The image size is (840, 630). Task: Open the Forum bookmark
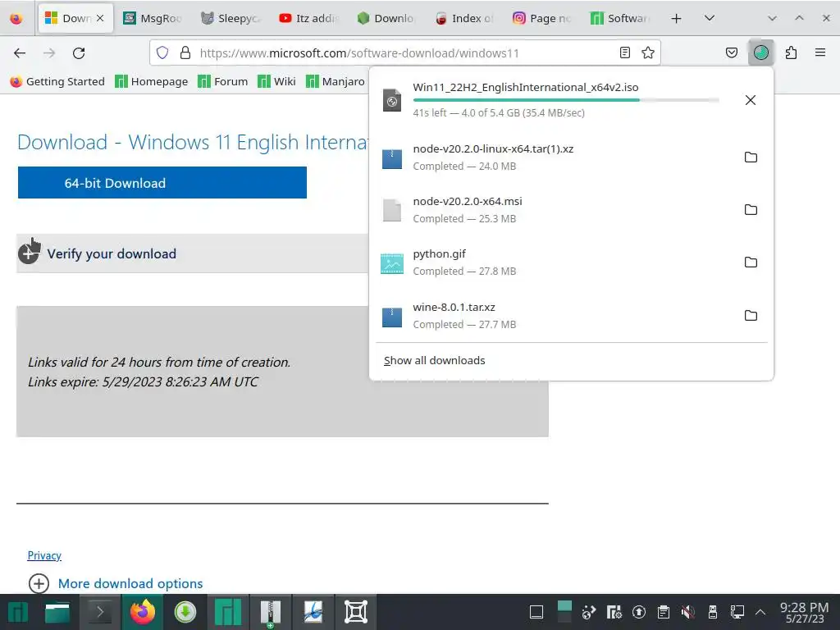[x=223, y=81]
